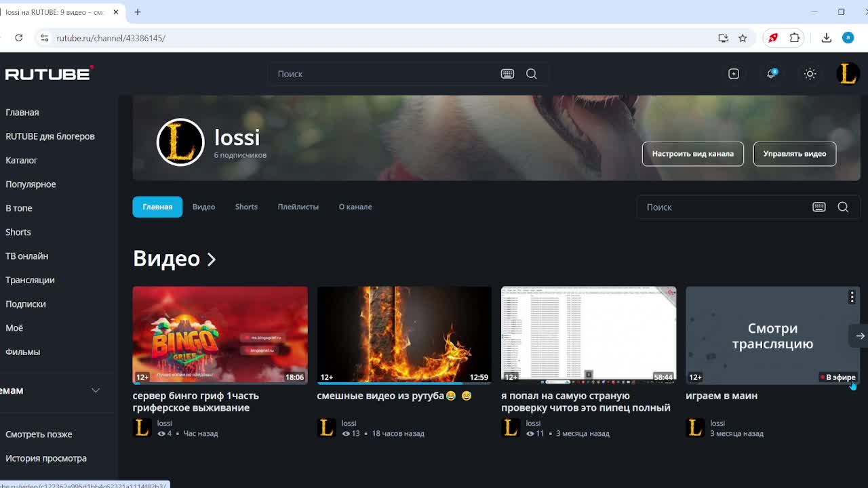
Task: Switch to Видео channel tab
Action: (203, 207)
